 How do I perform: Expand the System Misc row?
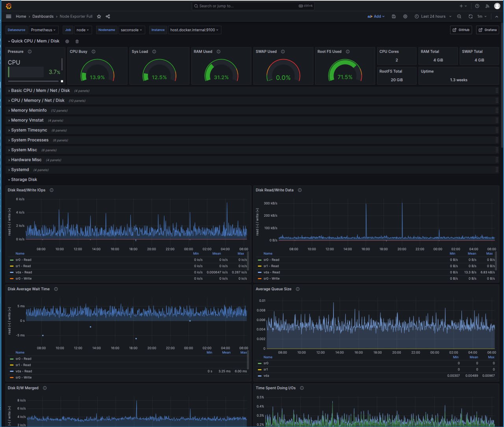[22, 150]
